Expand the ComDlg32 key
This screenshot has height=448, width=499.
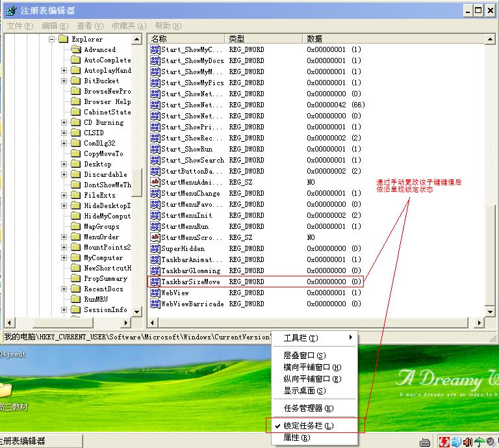[64, 143]
